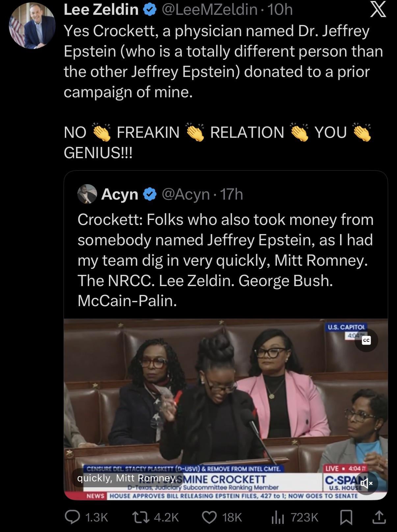397x532 pixels.
Task: View analytics via the 723K views icon
Action: 278,518
